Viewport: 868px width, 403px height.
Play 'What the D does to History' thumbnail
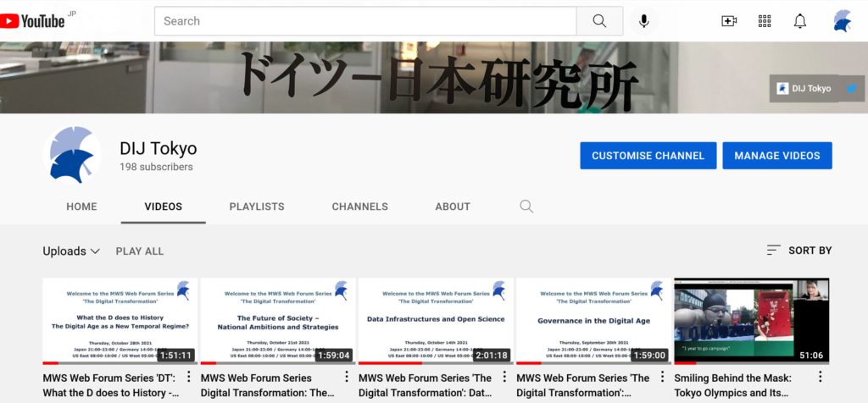(x=120, y=321)
